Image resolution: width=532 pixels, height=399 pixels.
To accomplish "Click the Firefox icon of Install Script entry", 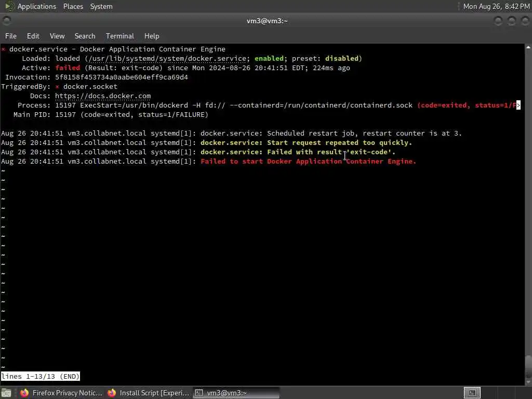I will coord(112,393).
